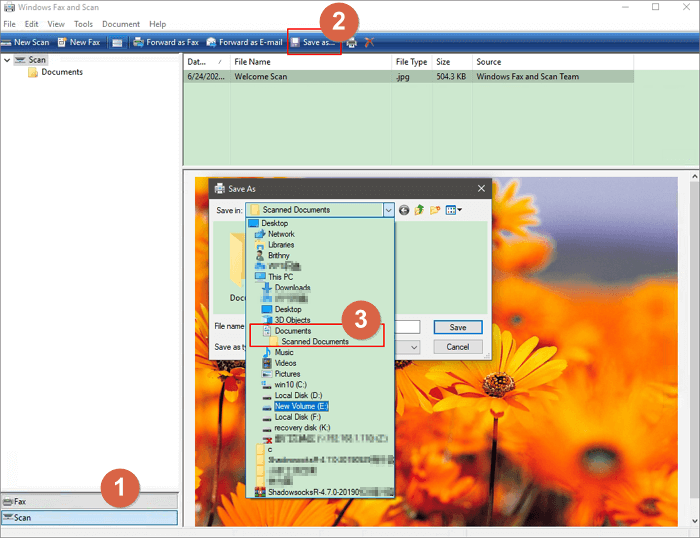Select Documents folder in left tree
Viewport: 700px width, 538px height.
pyautogui.click(x=56, y=72)
